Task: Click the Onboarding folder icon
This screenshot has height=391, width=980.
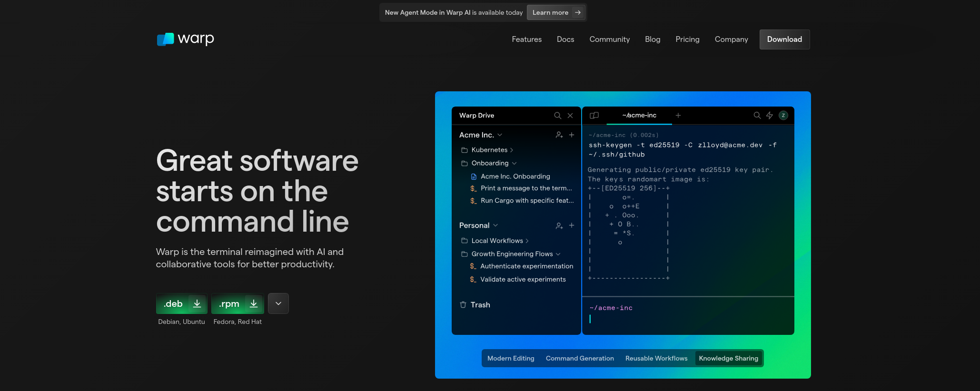Action: click(465, 163)
